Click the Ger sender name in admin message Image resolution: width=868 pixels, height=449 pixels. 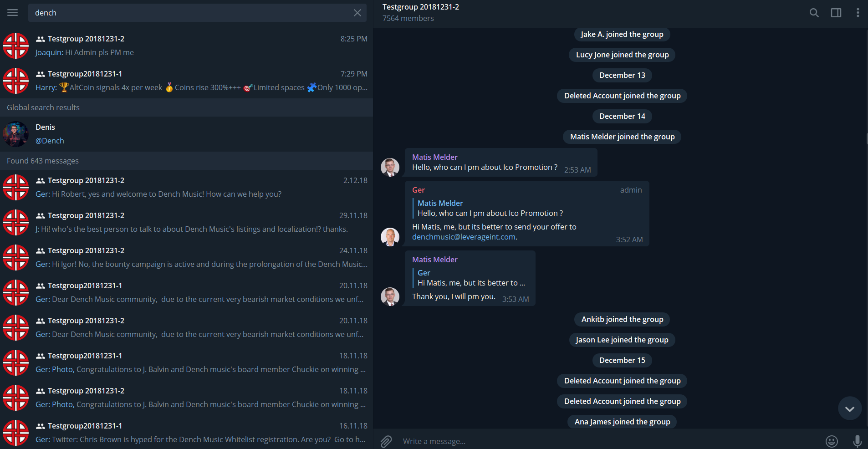(x=419, y=190)
